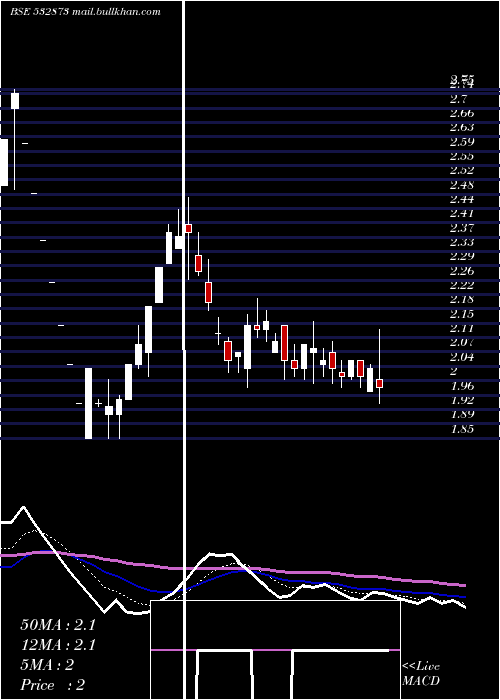
Task: Click the 1.92 price axis value
Action: 462,400
